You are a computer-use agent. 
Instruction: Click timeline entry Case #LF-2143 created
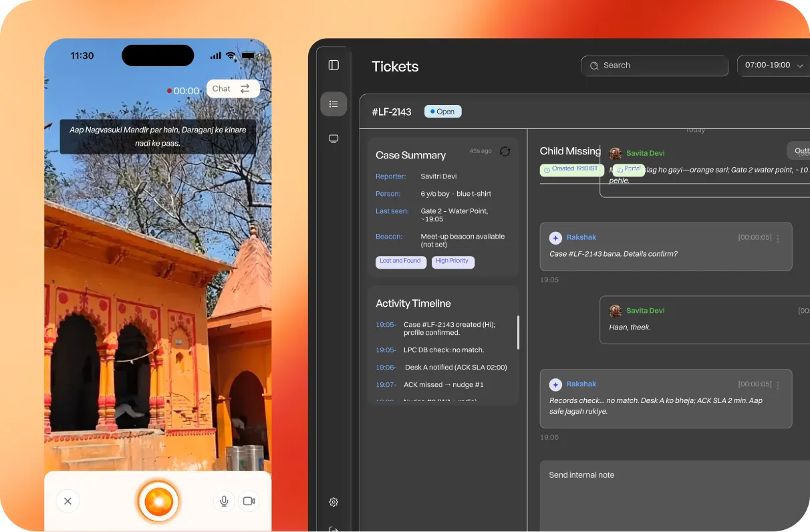click(x=449, y=328)
